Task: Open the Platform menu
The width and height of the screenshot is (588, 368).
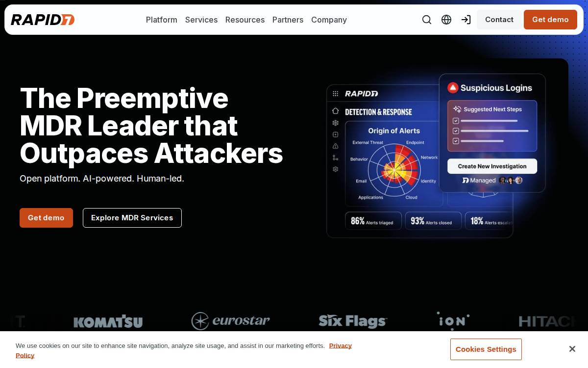Action: coord(162,20)
